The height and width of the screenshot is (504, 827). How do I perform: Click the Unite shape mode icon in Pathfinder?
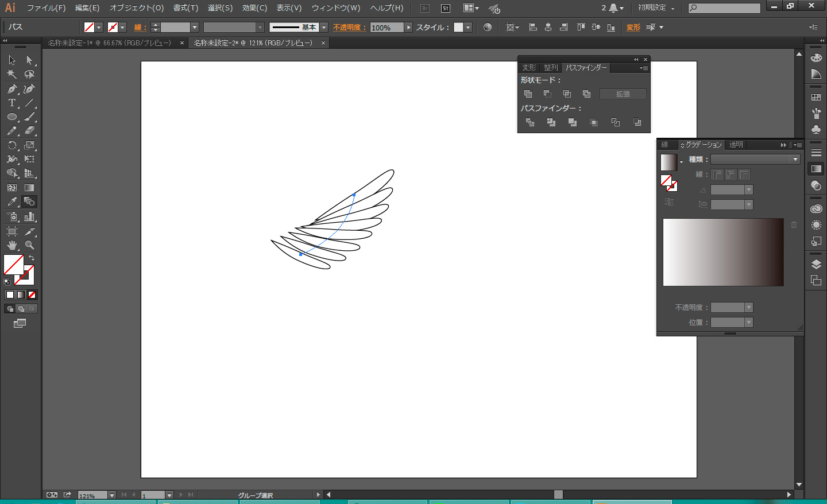tap(528, 94)
